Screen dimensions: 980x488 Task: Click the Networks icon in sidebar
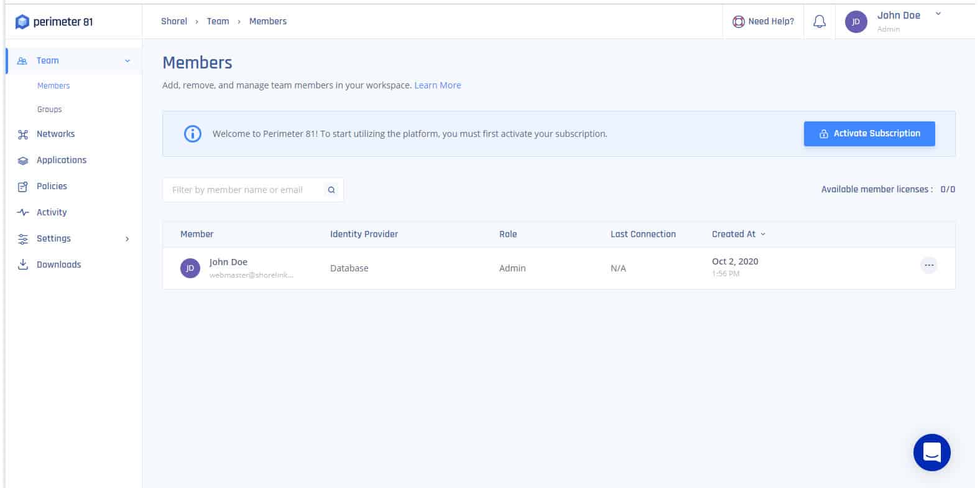23,134
